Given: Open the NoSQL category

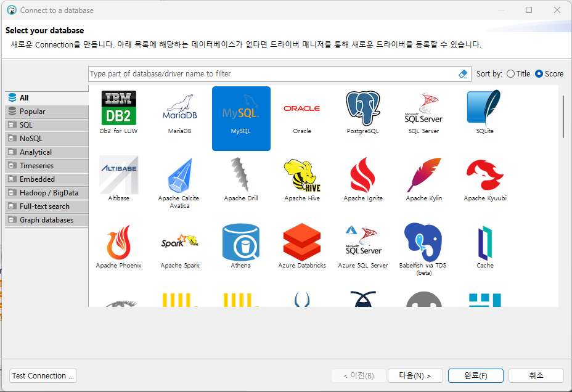Looking at the screenshot, I should point(47,139).
